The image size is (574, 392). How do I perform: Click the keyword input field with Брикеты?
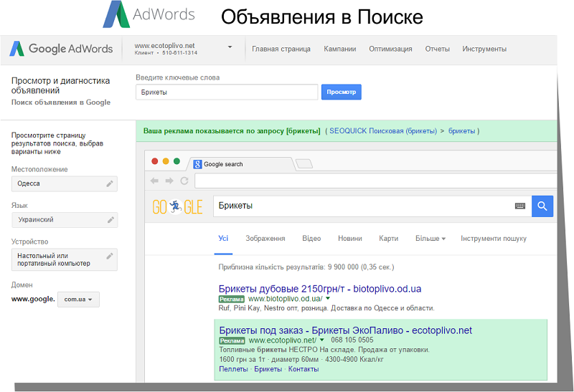click(227, 92)
